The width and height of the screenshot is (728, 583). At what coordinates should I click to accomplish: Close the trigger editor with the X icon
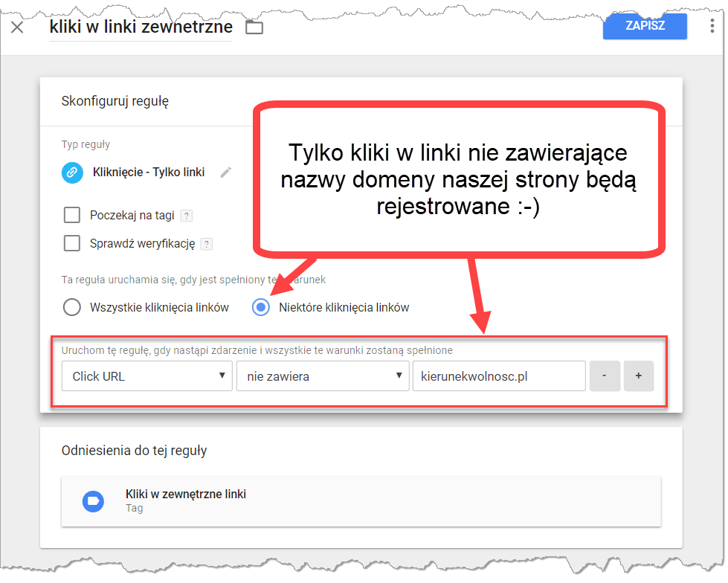[17, 28]
